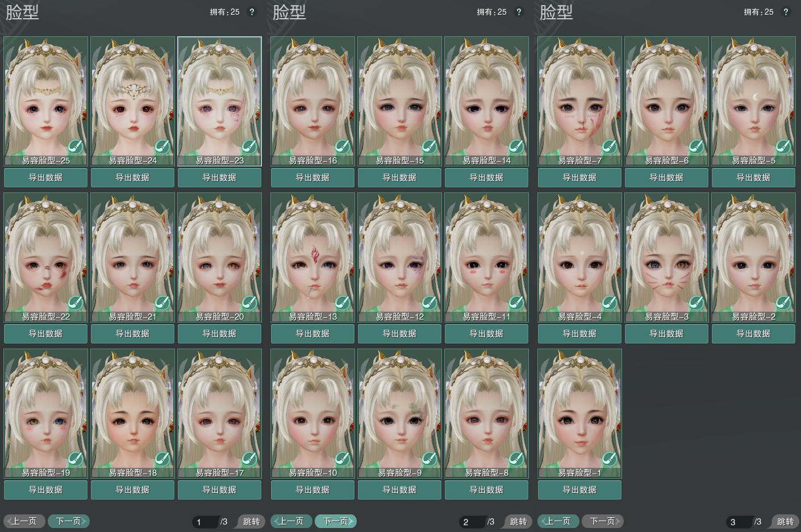
Task: Export data for 易容脸型-18
Action: click(x=133, y=490)
